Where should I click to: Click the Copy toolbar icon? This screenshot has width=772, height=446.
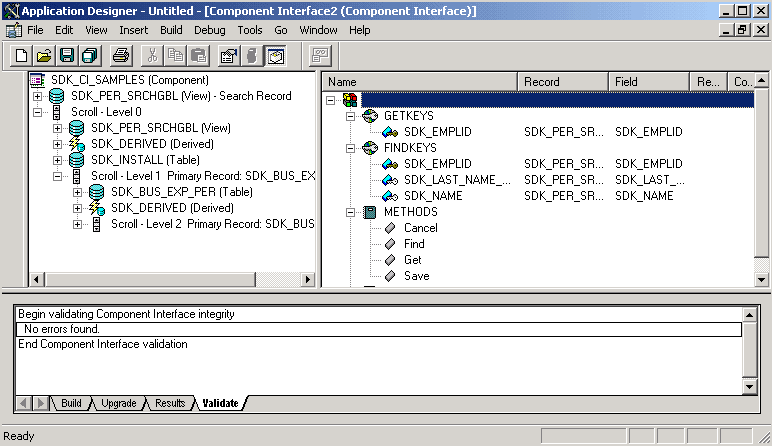pyautogui.click(x=175, y=56)
